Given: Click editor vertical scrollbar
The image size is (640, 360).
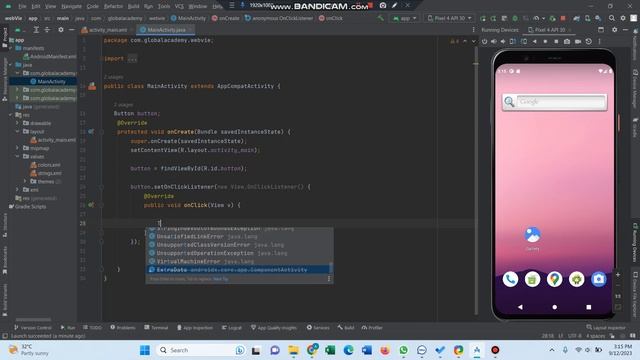Looking at the screenshot, I should pos(476,180).
